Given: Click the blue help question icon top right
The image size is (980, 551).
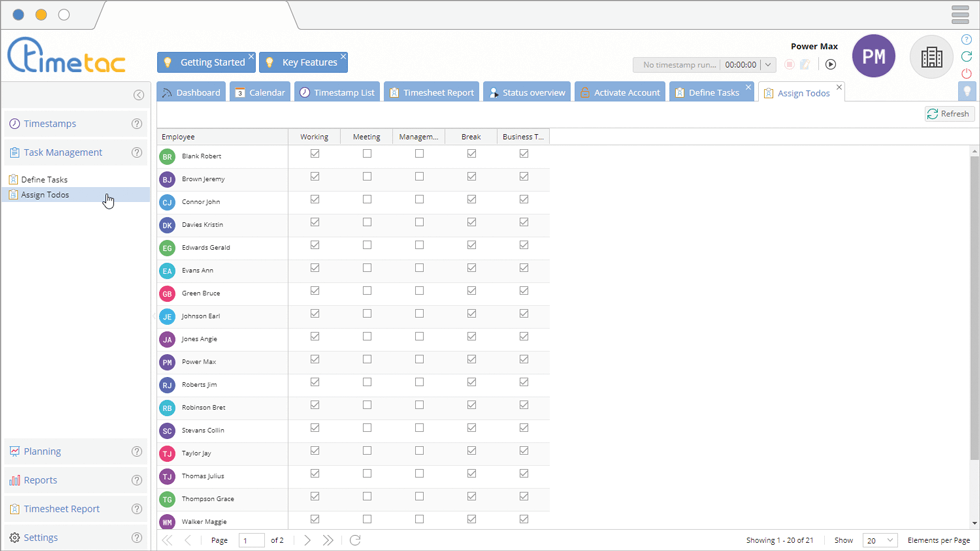Looking at the screenshot, I should point(966,39).
